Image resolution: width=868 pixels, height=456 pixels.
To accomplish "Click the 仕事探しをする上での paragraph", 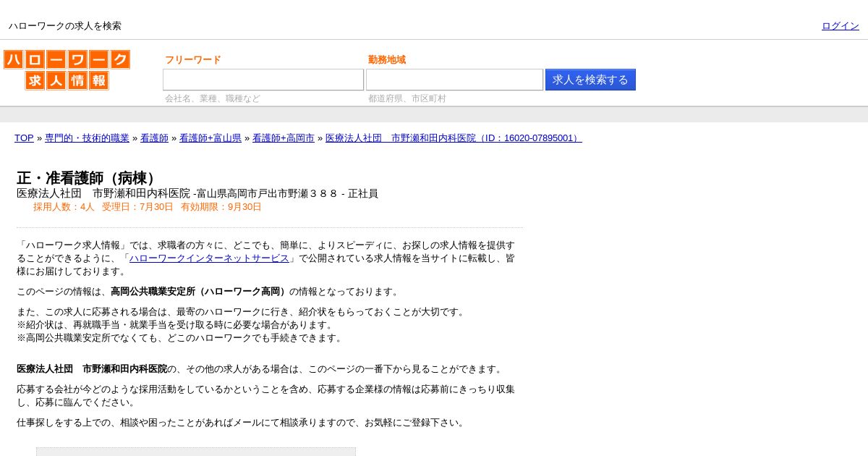I will (x=242, y=423).
